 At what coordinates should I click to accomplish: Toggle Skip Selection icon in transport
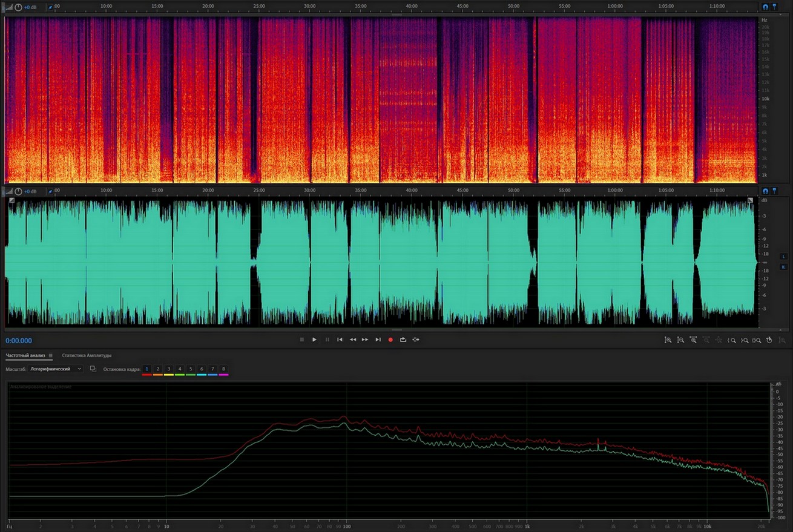coord(416,340)
